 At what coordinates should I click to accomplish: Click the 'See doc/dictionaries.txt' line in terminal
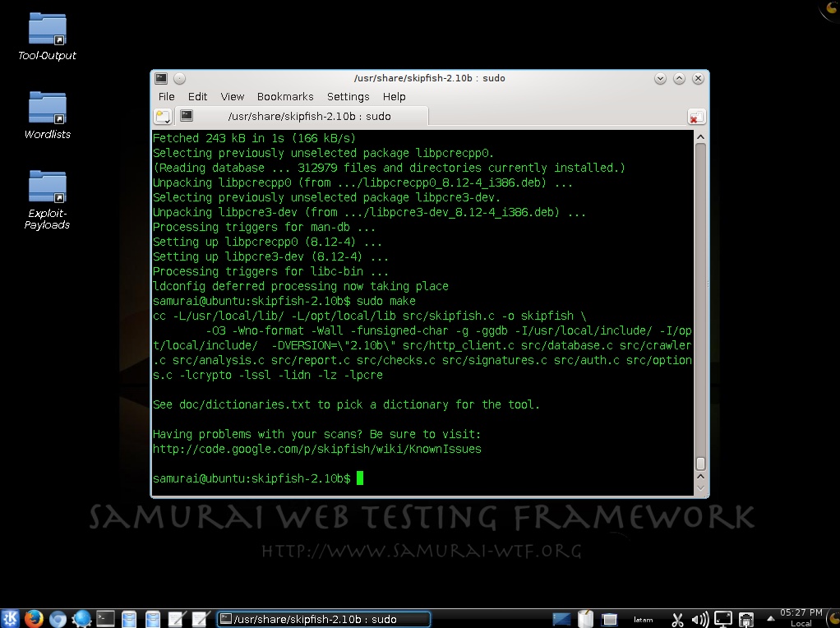[x=346, y=404]
